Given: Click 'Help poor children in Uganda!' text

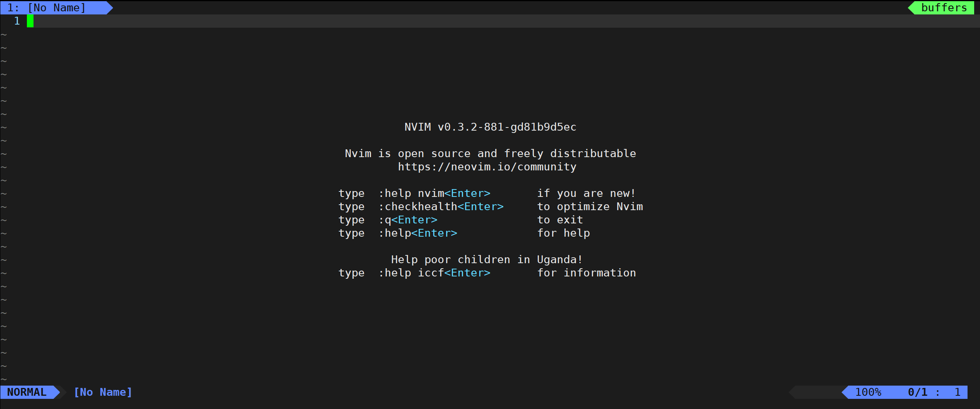Looking at the screenshot, I should tap(487, 260).
